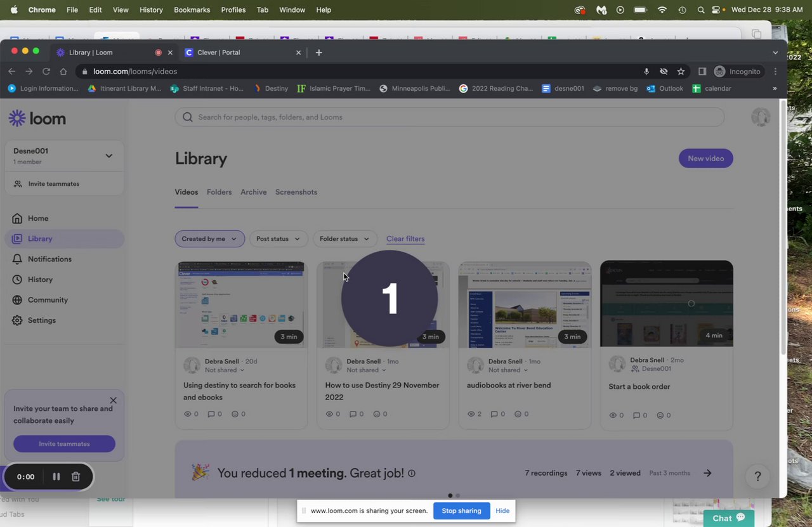This screenshot has height=527, width=812.
Task: Open Notifications in the sidebar
Action: (x=49, y=259)
